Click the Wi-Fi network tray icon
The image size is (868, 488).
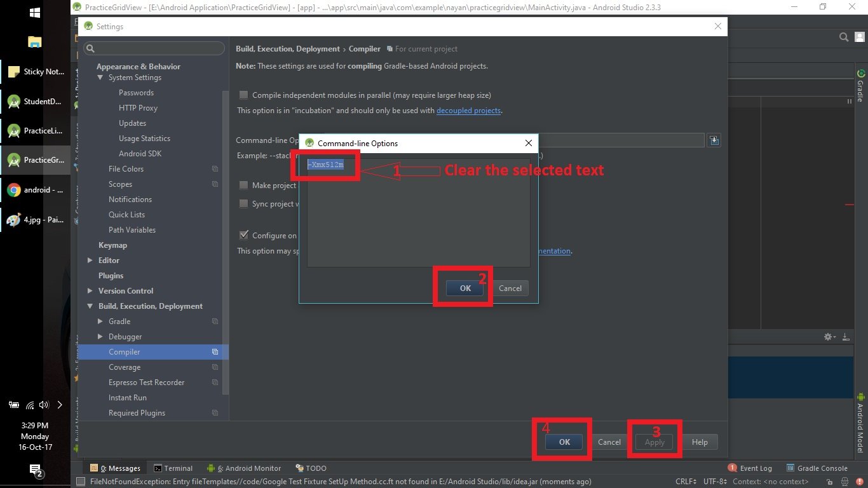tap(29, 405)
